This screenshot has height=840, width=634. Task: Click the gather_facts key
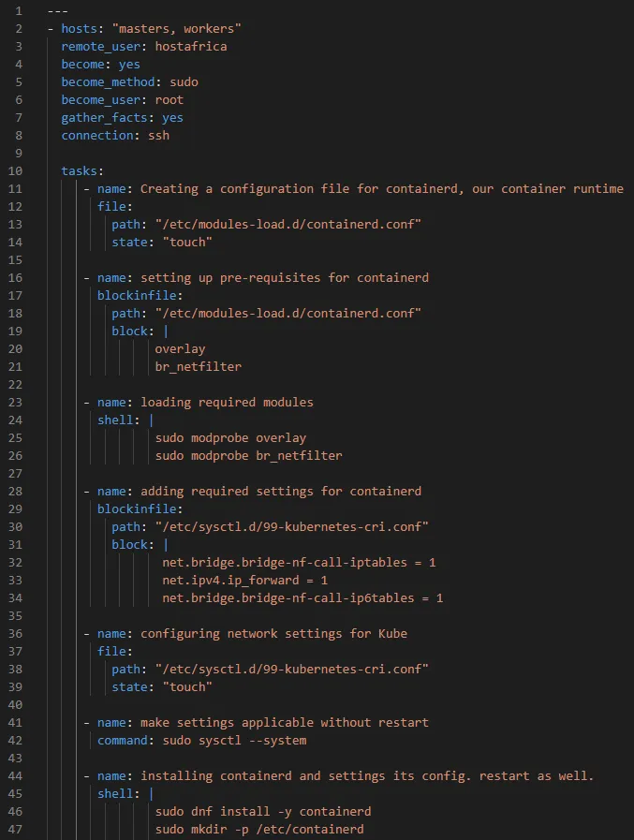tap(104, 117)
